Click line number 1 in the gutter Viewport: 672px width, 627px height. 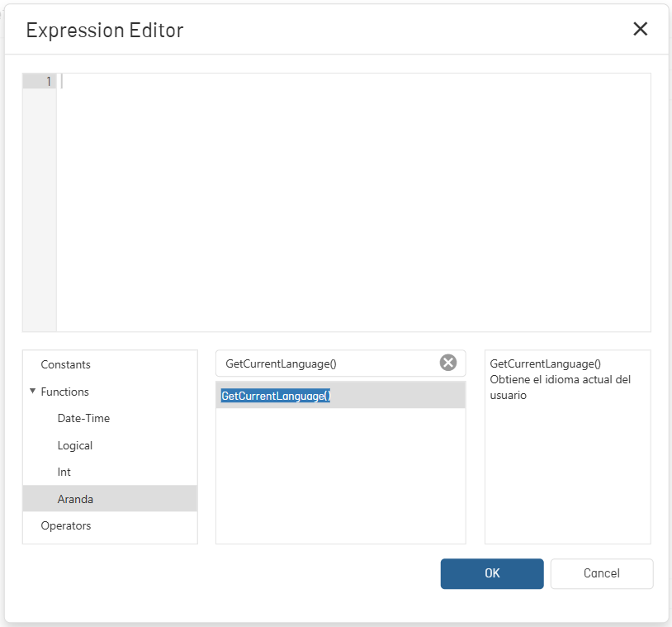[x=49, y=81]
